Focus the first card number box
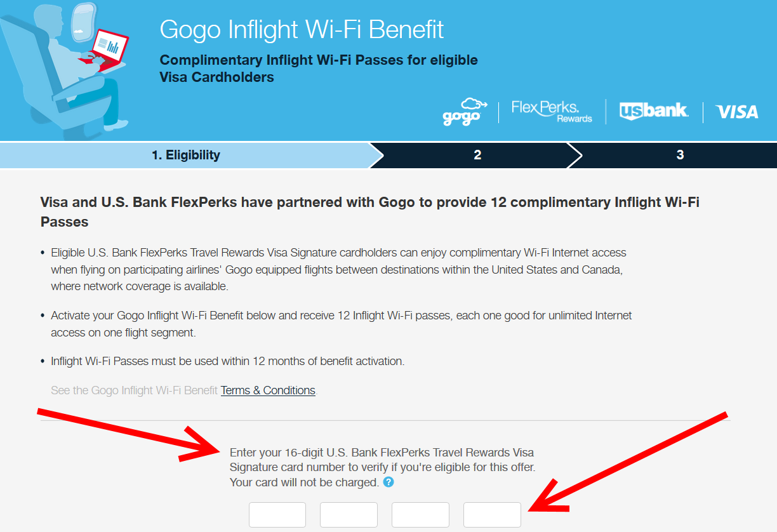This screenshot has height=532, width=777. point(277,515)
